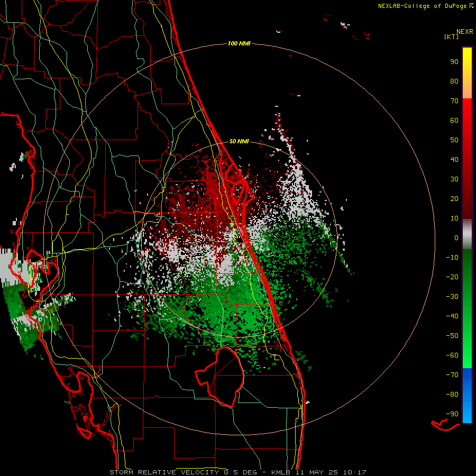Click the NEXR label above the color bar
Screen dimensions: 476x476
(x=465, y=32)
